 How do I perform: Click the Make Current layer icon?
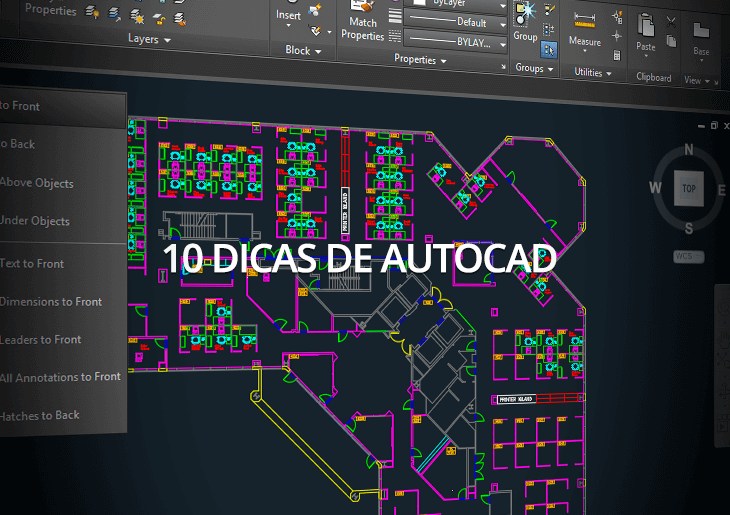pos(115,14)
